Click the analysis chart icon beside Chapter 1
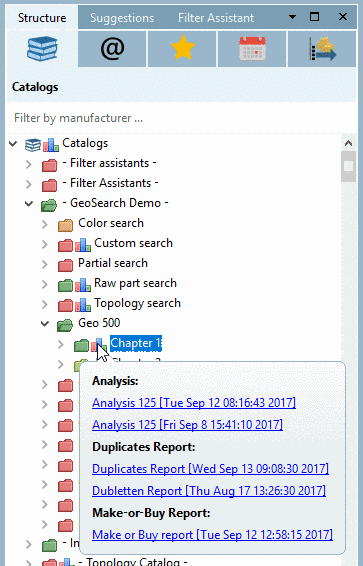The height and width of the screenshot is (566, 363). point(99,345)
